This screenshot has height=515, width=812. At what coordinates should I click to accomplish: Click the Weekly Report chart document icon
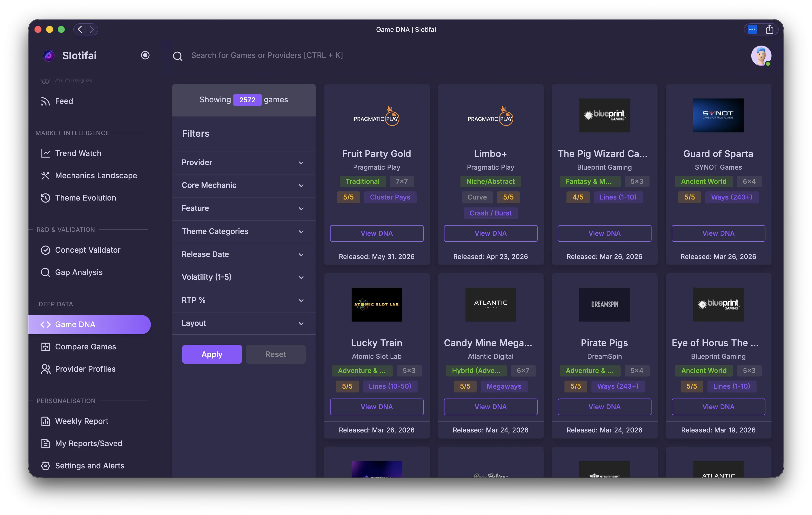45,422
